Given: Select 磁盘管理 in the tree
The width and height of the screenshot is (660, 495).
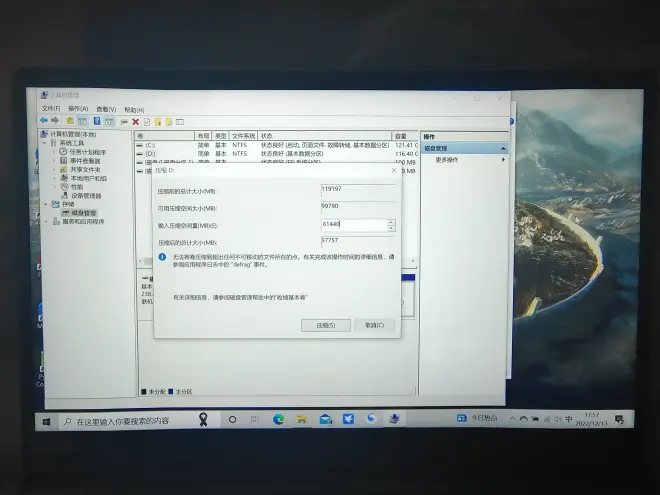Looking at the screenshot, I should click(x=84, y=213).
